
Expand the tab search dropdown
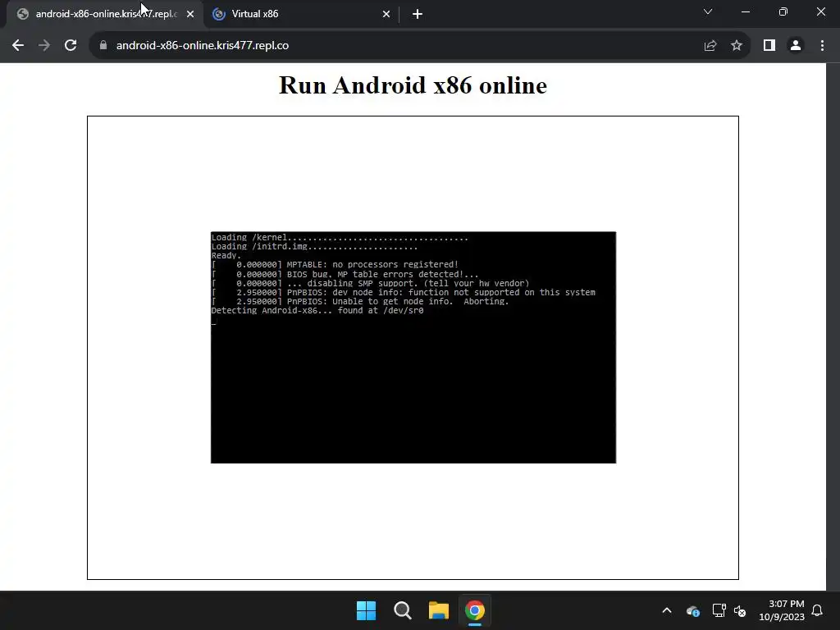pos(708,11)
